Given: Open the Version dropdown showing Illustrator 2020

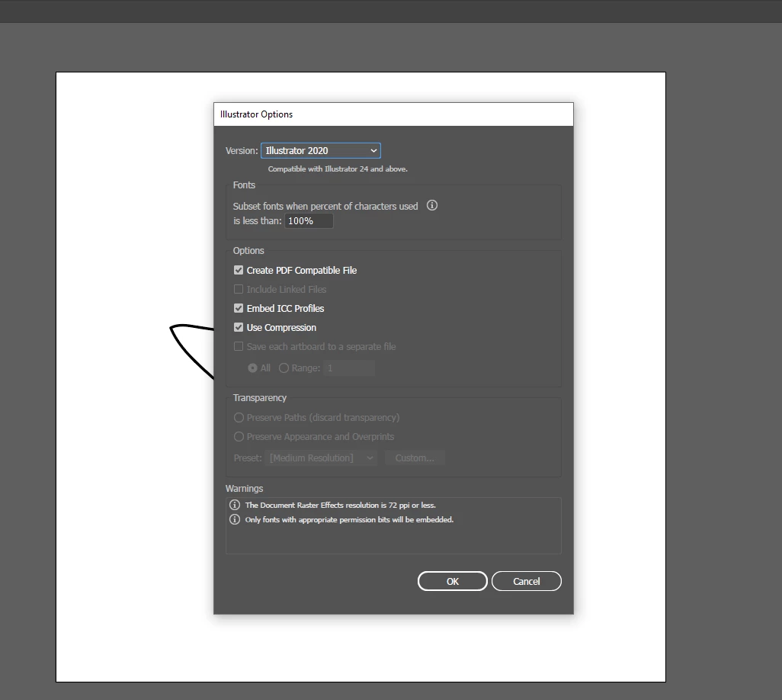Looking at the screenshot, I should click(321, 151).
